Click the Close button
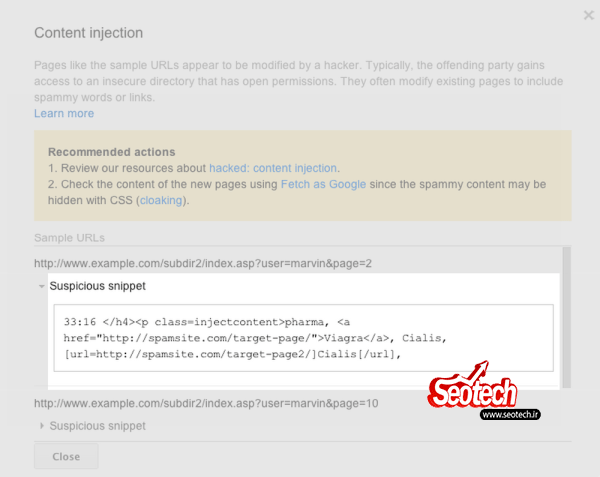The image size is (600, 477). 66,456
